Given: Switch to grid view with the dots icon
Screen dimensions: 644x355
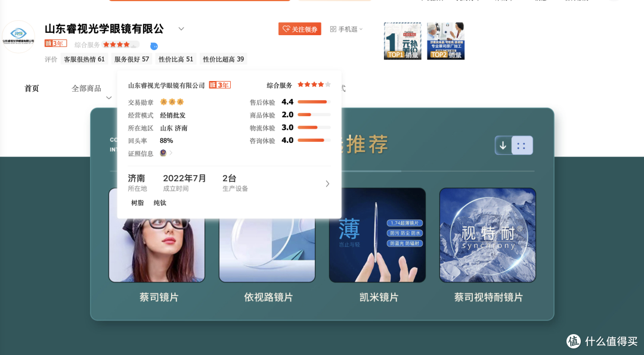Looking at the screenshot, I should point(522,145).
